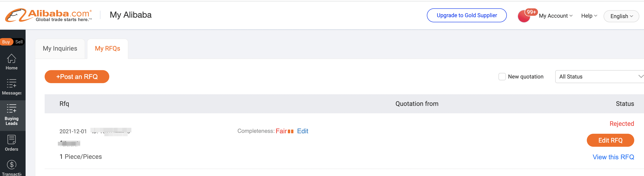
Task: Check the New quotation checkbox
Action: [x=502, y=77]
